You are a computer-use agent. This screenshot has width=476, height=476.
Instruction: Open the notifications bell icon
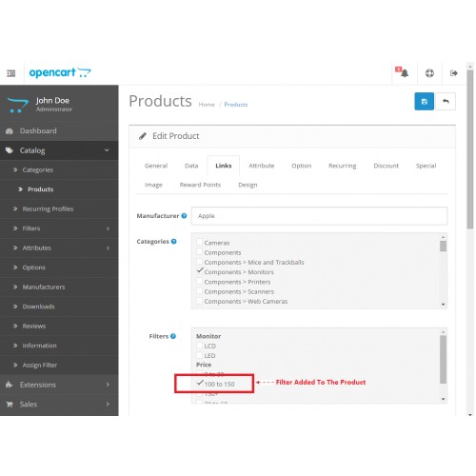tap(402, 72)
